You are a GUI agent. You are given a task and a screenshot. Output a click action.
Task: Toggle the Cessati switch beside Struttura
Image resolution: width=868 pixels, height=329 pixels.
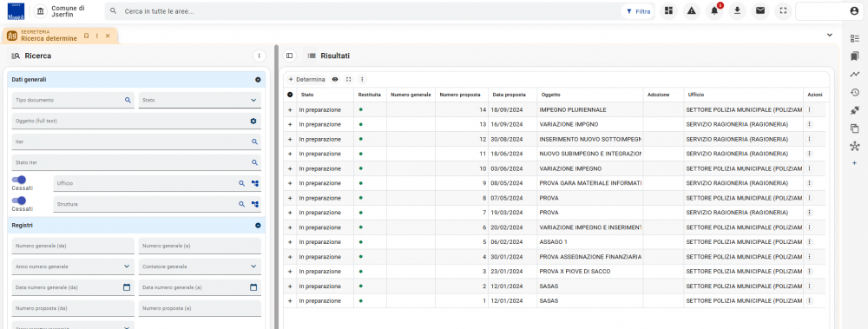(x=19, y=201)
